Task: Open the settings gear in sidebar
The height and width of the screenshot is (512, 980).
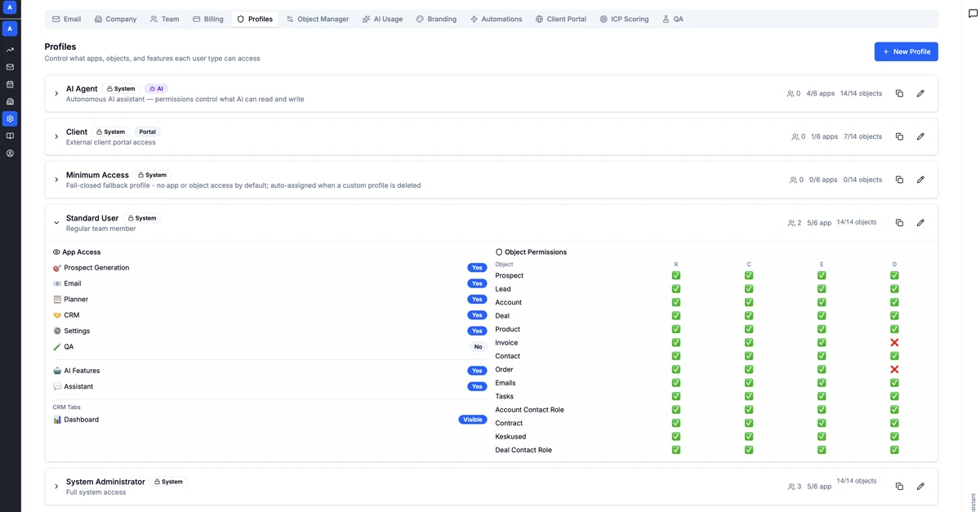Action: click(x=10, y=118)
